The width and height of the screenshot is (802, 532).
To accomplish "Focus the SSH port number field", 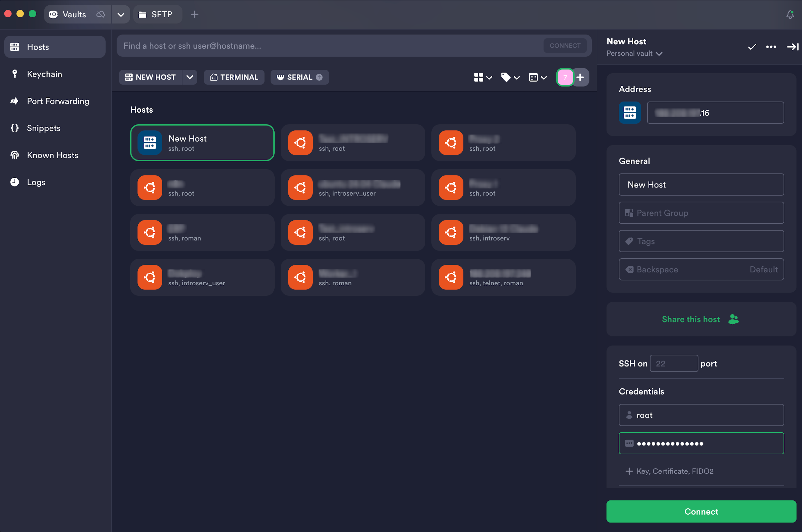I will coord(674,363).
